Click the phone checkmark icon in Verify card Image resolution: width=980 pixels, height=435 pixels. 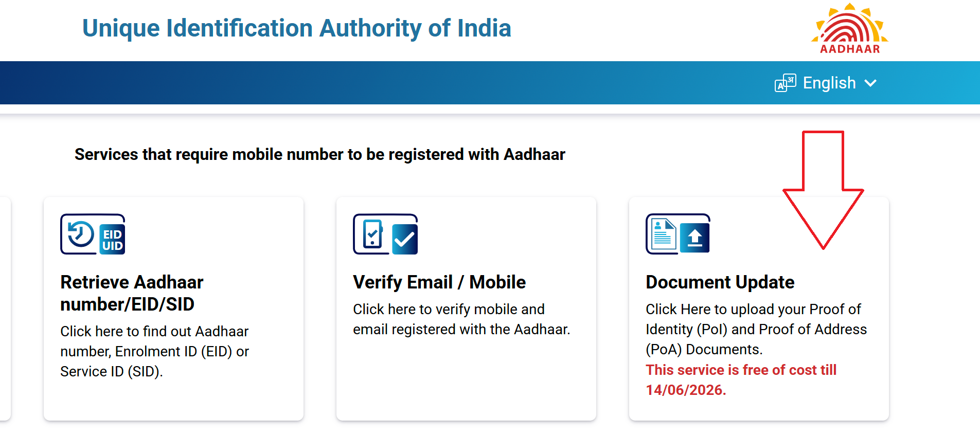click(372, 234)
